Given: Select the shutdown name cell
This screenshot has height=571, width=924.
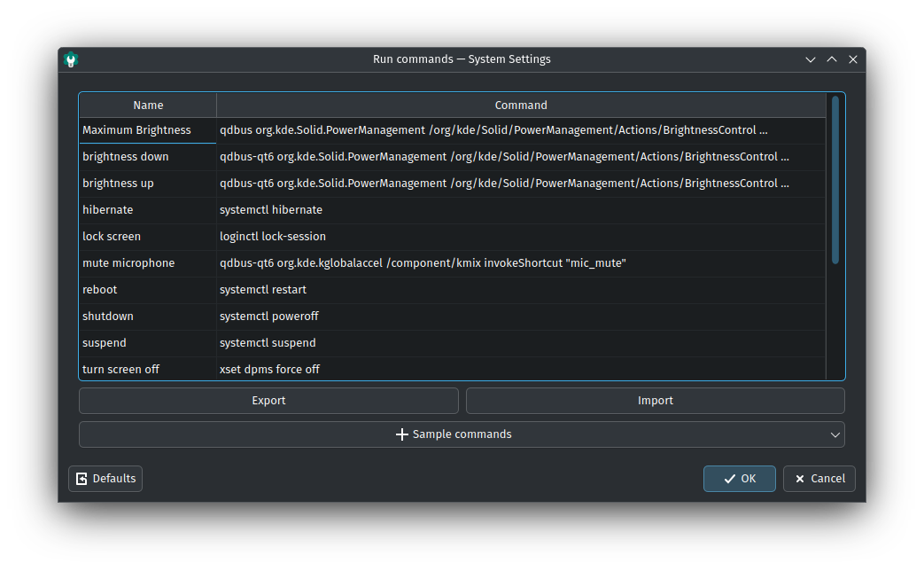Looking at the screenshot, I should click(x=148, y=317).
